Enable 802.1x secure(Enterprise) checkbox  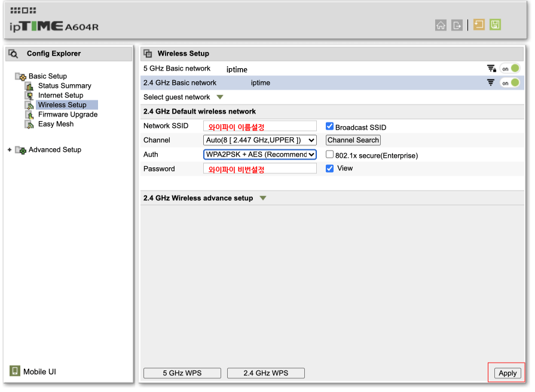tap(329, 154)
